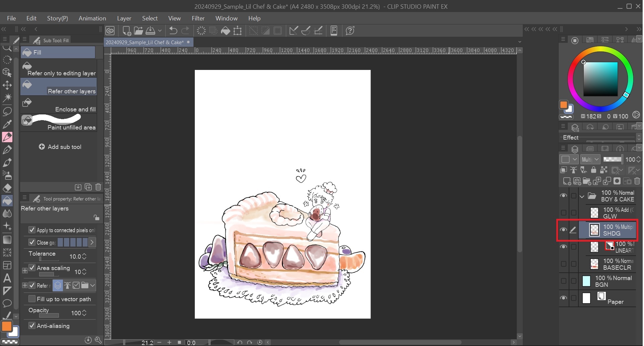Click the color wheel tab icon
This screenshot has width=644, height=346.
(x=575, y=40)
